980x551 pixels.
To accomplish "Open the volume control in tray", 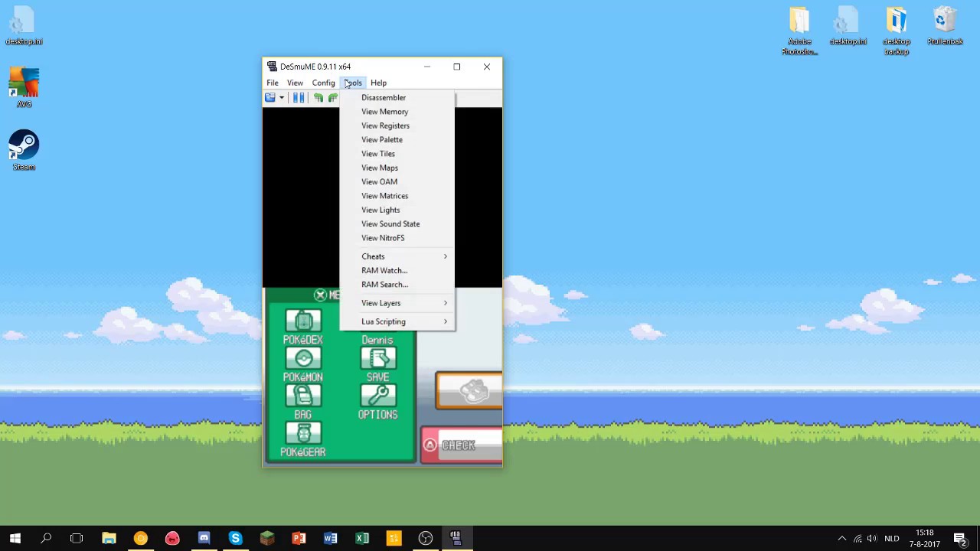I will [x=872, y=539].
